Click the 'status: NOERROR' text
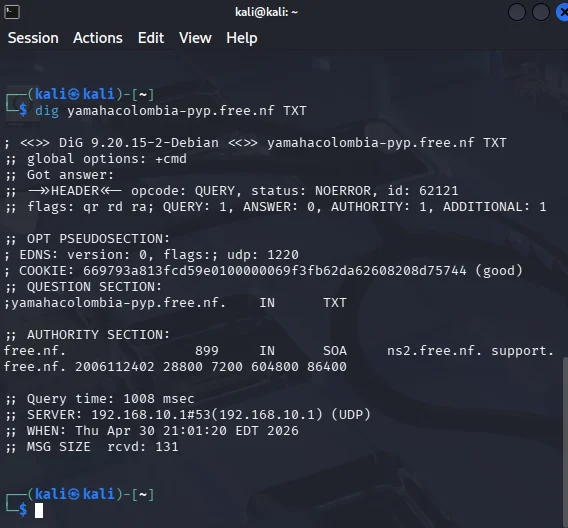 (311, 191)
